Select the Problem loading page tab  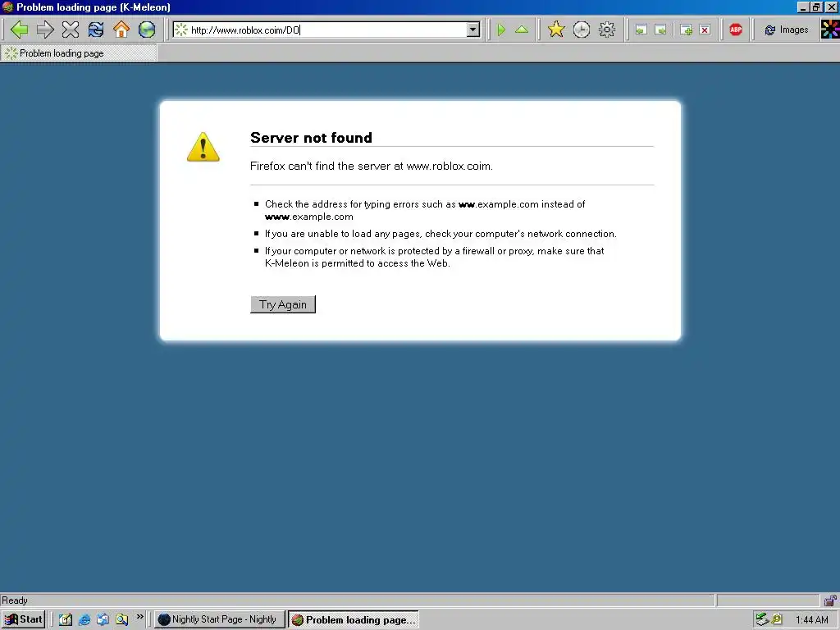tap(79, 53)
